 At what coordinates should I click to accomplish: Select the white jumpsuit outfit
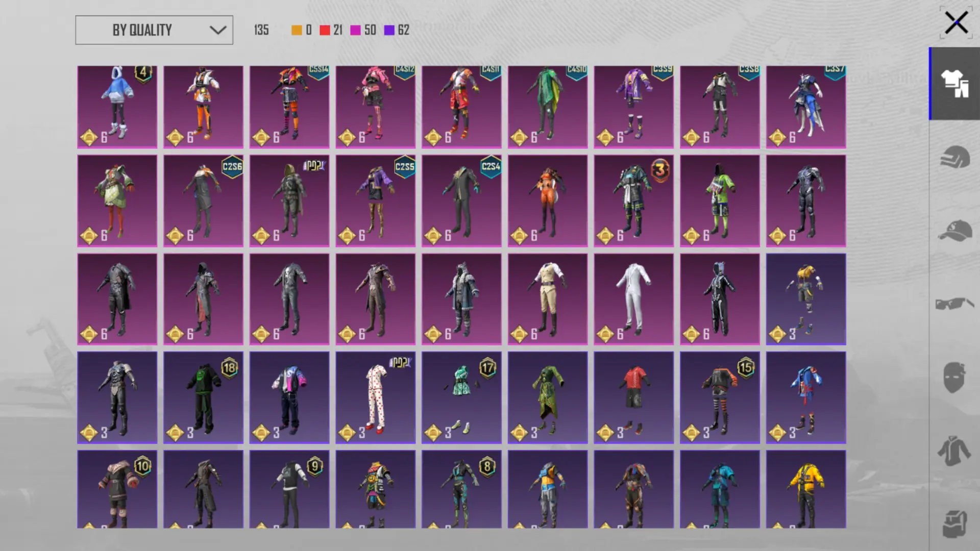click(633, 299)
